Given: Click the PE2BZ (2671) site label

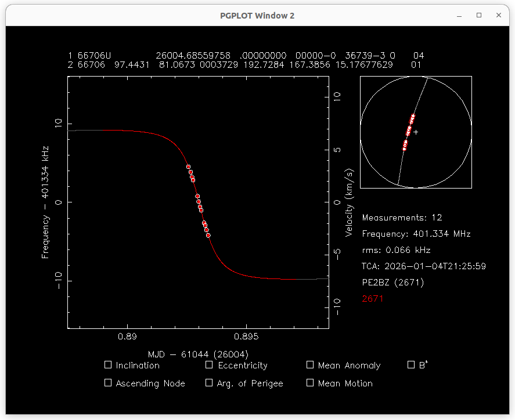Looking at the screenshot, I should point(393,283).
